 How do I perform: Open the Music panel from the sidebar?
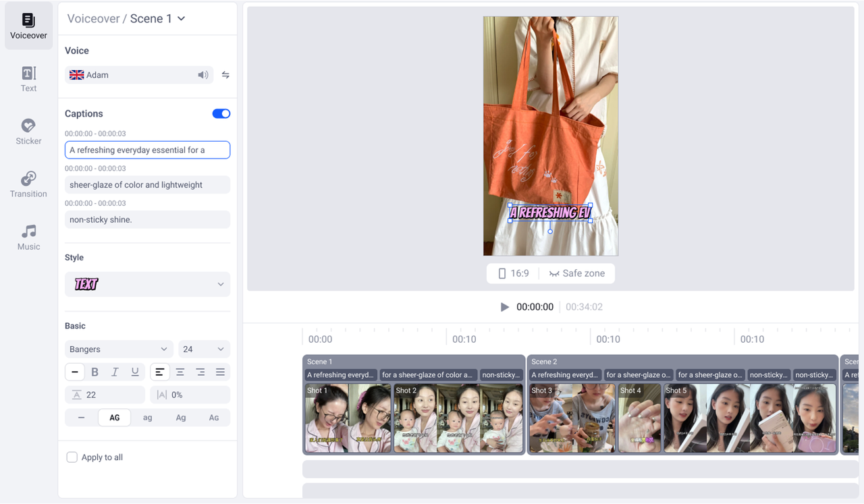(28, 236)
